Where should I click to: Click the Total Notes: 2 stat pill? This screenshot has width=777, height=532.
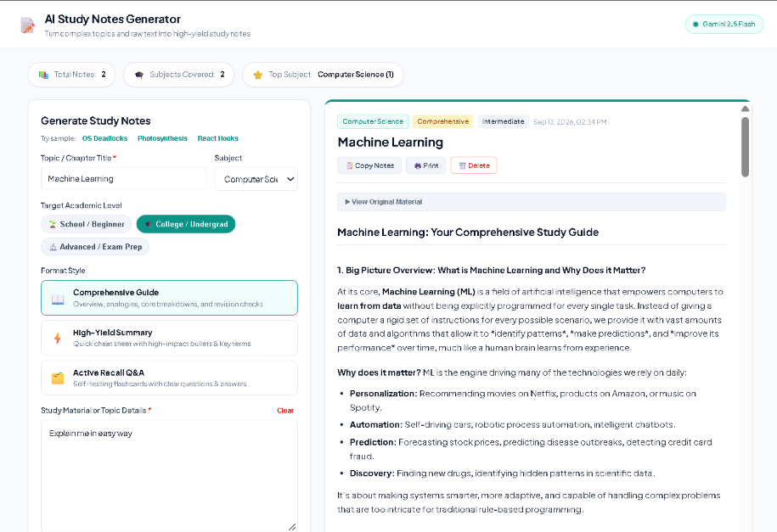[72, 75]
